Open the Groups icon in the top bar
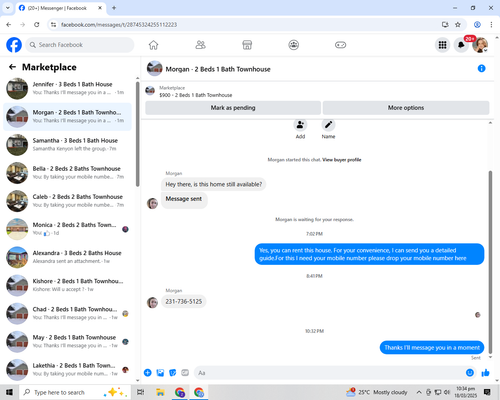 tap(294, 45)
